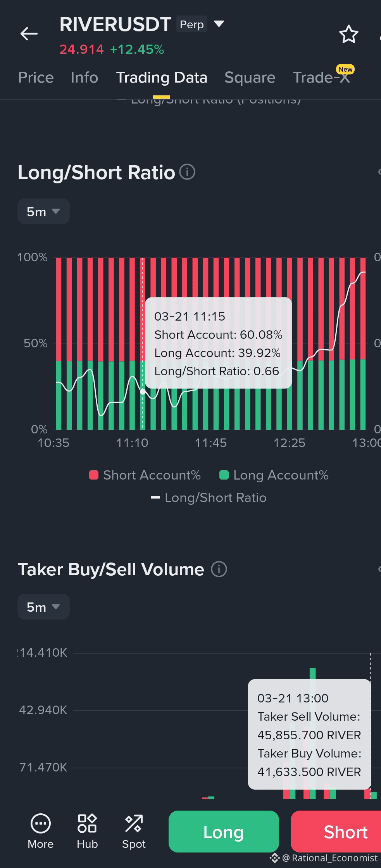Tap the red Short button
Viewport: 381px width, 868px height.
point(336,832)
